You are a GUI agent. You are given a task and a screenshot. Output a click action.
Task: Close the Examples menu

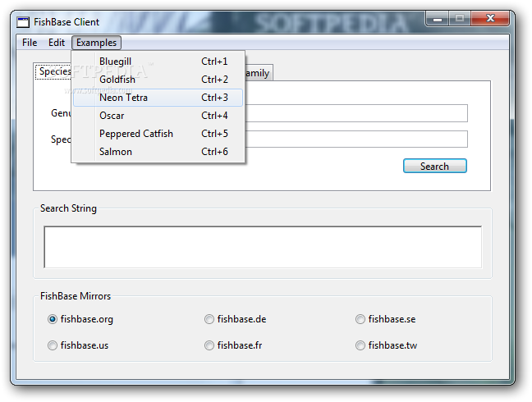[x=96, y=43]
